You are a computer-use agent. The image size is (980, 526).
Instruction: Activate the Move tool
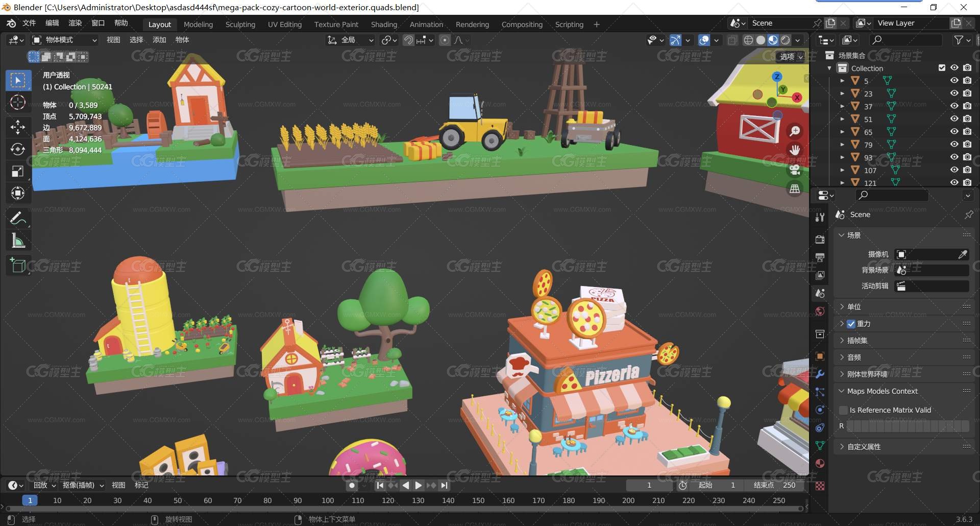pyautogui.click(x=18, y=127)
